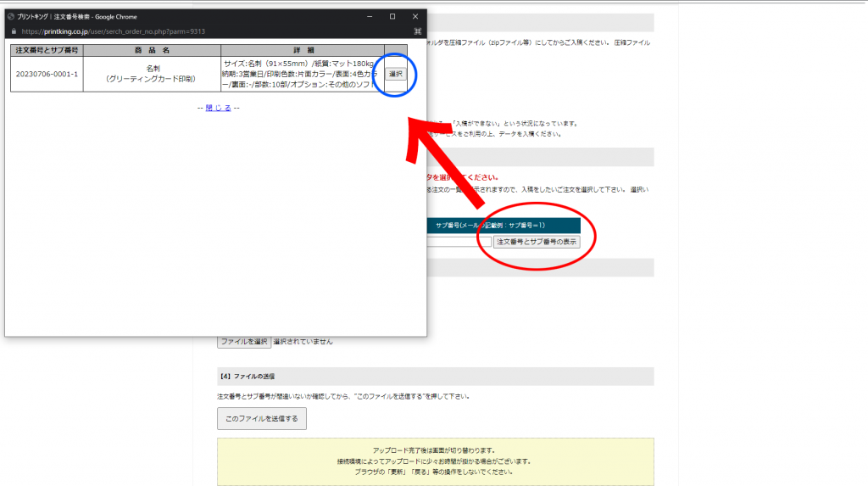Close the 注文番号検索 popup window
The width and height of the screenshot is (868, 486).
pos(415,16)
